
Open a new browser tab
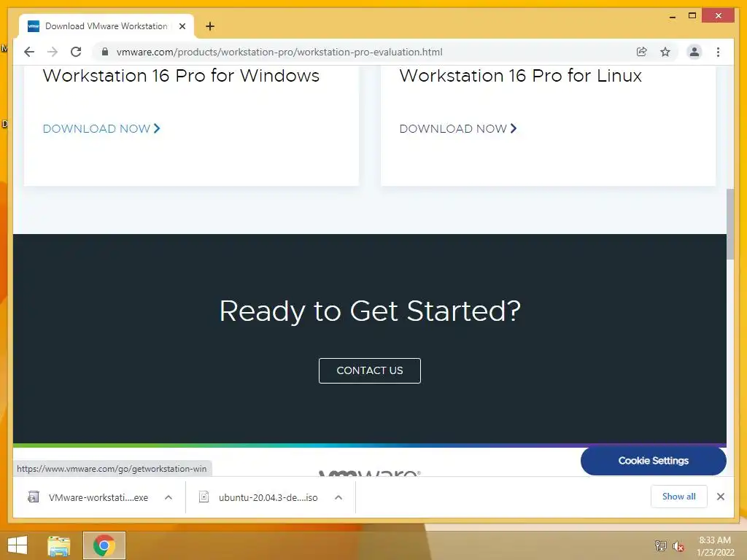[x=209, y=26]
